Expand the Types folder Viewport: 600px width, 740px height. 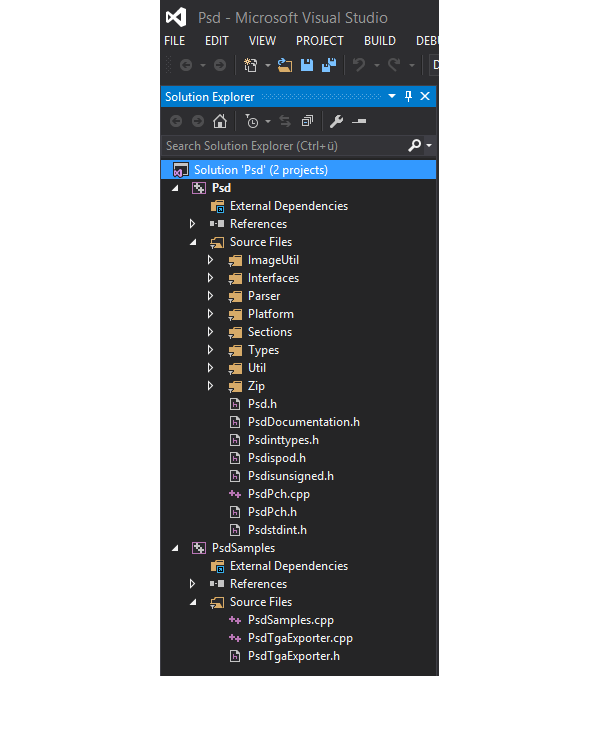[210, 349]
